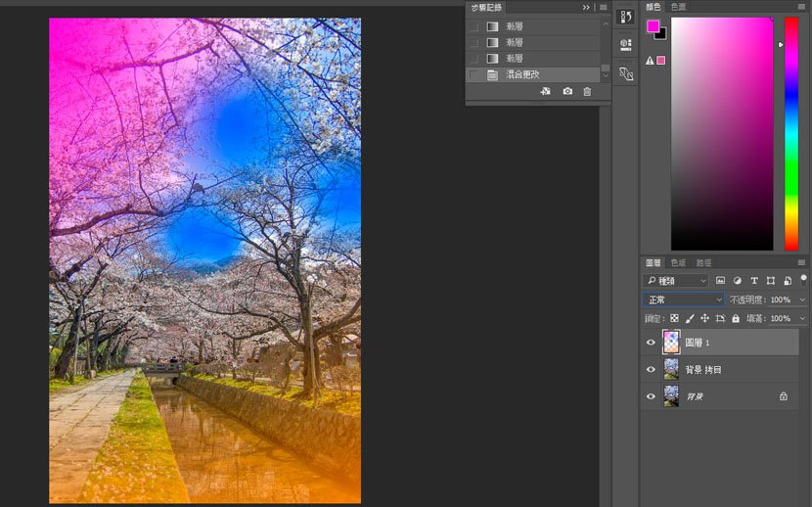The width and height of the screenshot is (812, 507).
Task: Switch to the 路徑 Paths tab
Action: pyautogui.click(x=703, y=263)
